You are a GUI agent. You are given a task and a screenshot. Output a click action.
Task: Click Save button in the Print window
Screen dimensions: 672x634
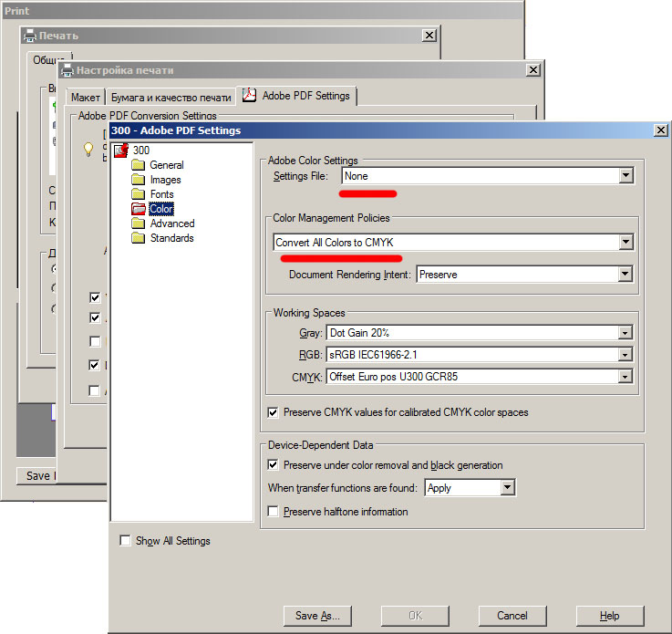click(36, 476)
